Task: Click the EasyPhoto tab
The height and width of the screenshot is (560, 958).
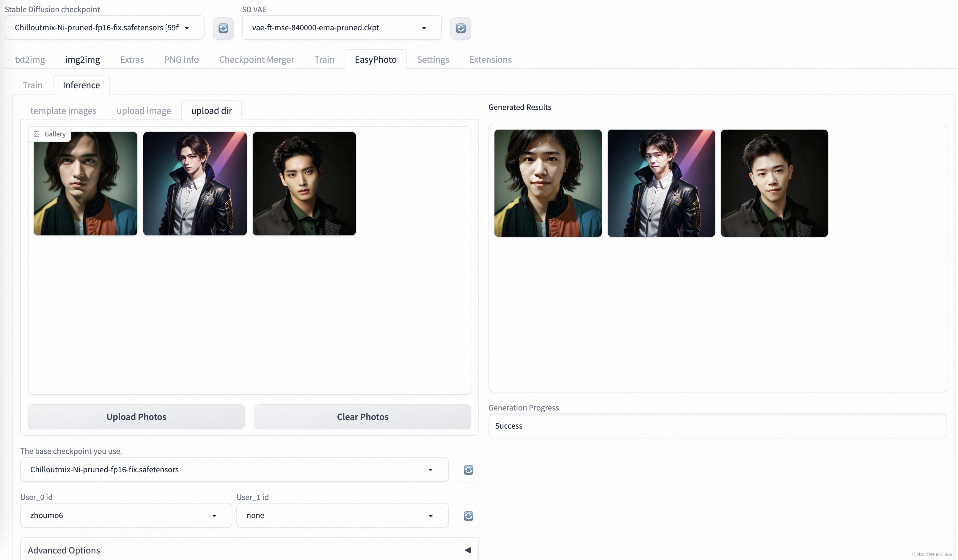Action: click(375, 59)
